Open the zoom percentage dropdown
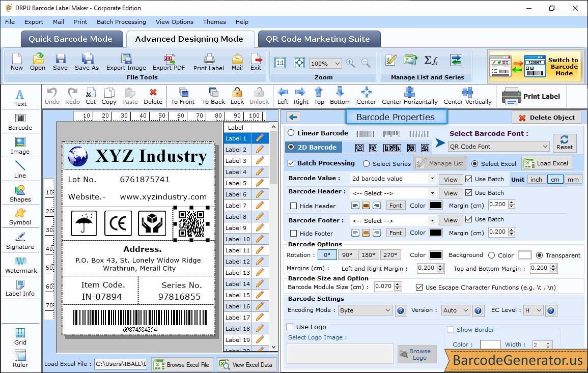Viewport: 588px width, 373px height. pos(325,63)
